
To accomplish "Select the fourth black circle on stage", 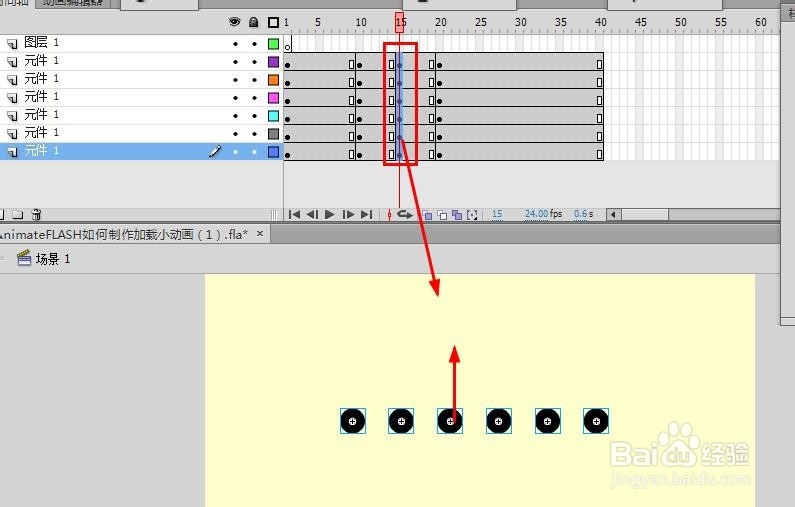I will pos(499,421).
